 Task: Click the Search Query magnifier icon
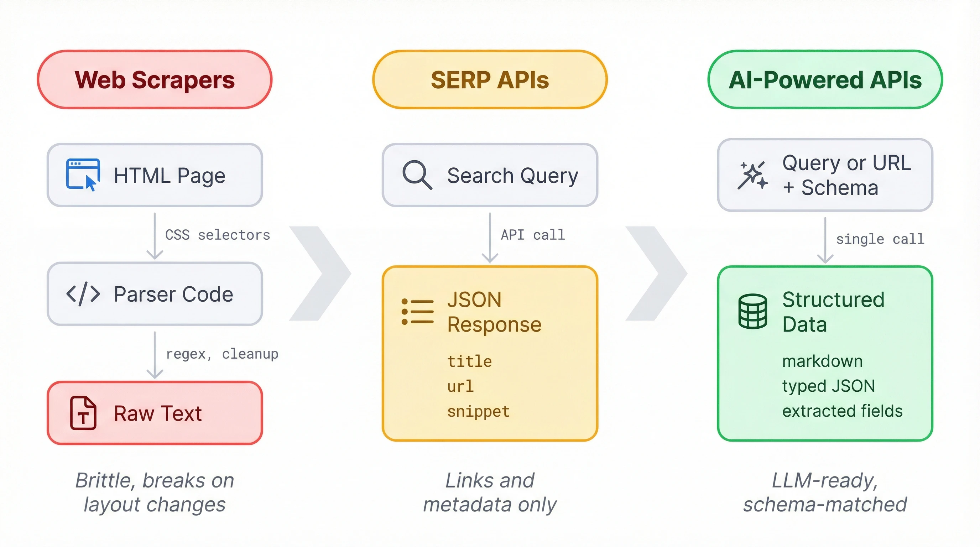click(x=418, y=174)
